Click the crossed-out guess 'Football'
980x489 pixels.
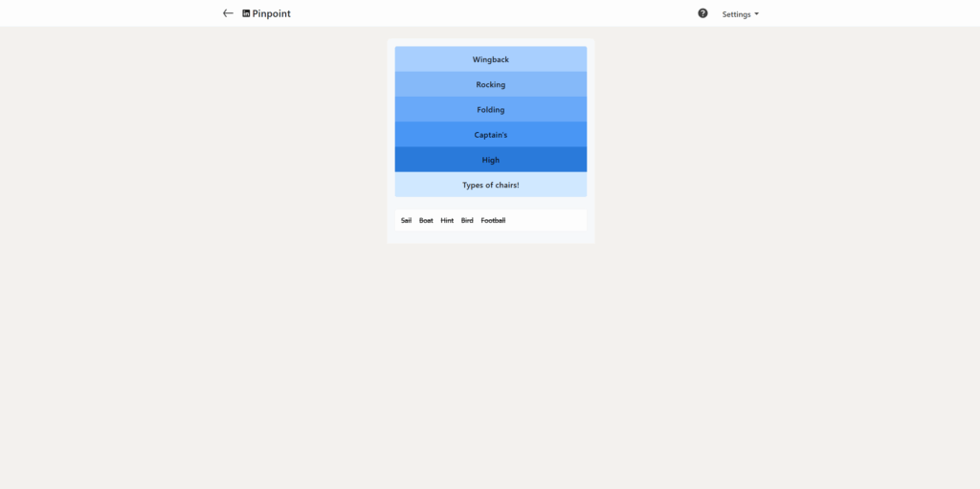(x=493, y=221)
